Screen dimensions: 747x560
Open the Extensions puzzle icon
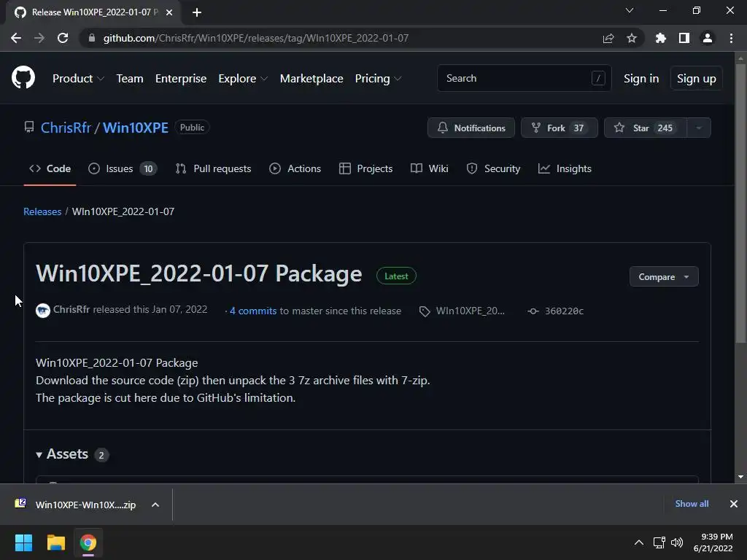point(660,38)
